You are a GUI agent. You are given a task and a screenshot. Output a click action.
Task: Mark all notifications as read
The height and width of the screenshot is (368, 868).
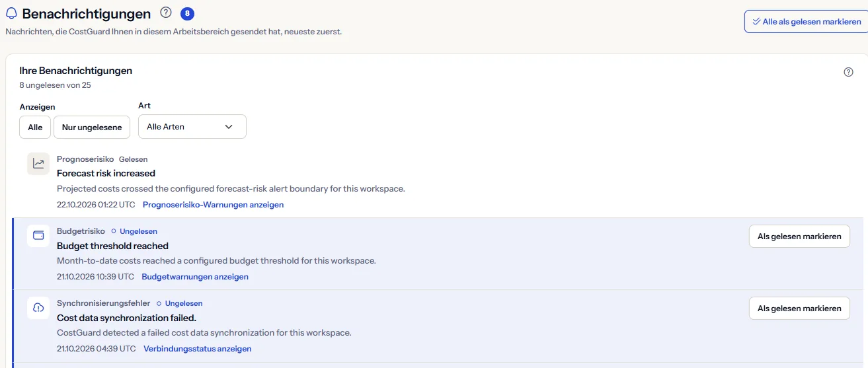click(806, 22)
